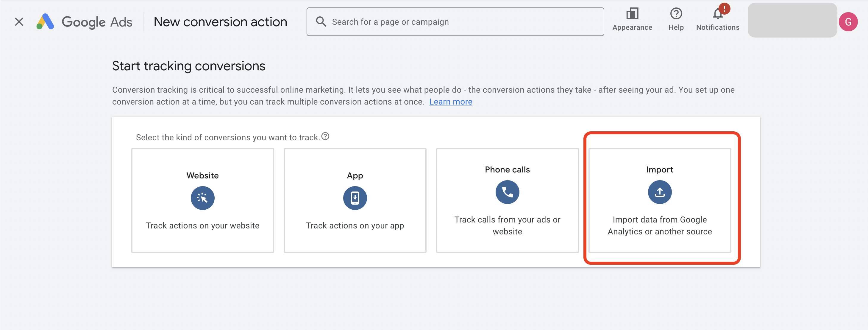Focus the page or campaign search field

(455, 22)
